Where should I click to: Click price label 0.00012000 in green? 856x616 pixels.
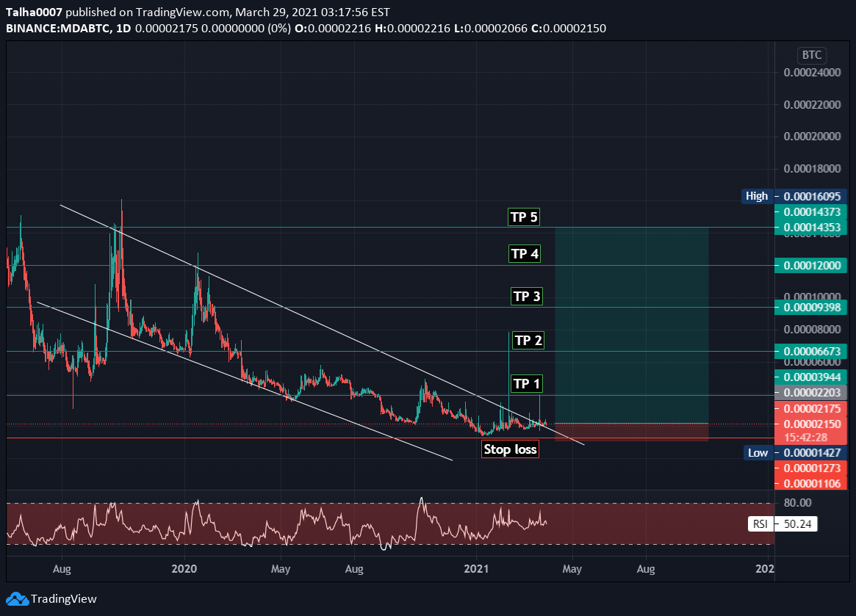810,266
